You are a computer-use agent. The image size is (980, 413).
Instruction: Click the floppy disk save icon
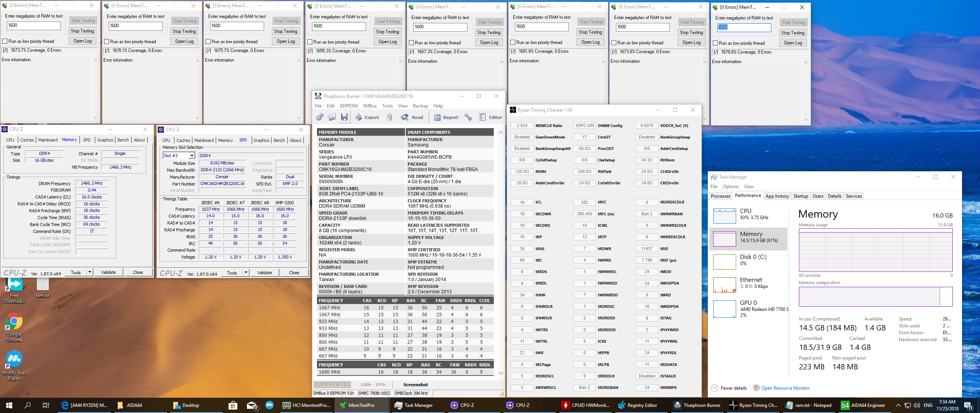pyautogui.click(x=345, y=117)
